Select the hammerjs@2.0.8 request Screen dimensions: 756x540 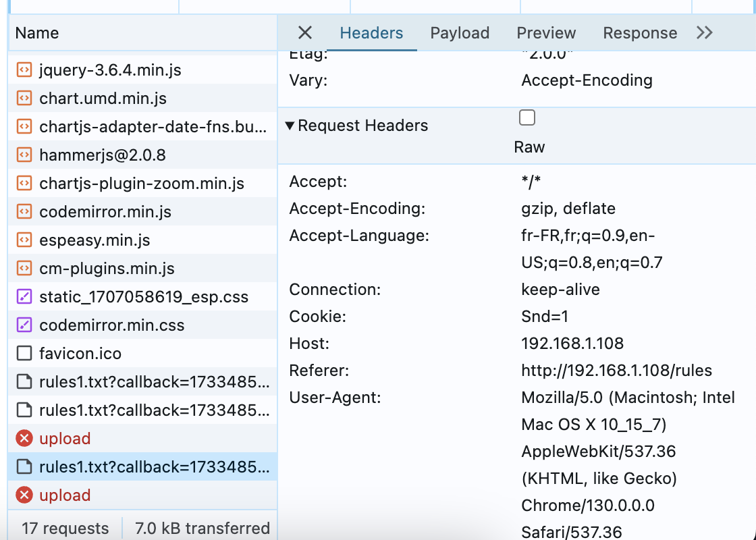103,155
